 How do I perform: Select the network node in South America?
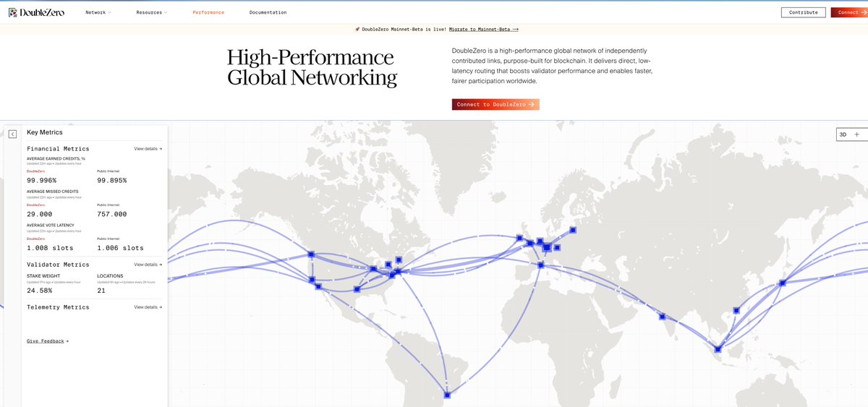coord(447,395)
